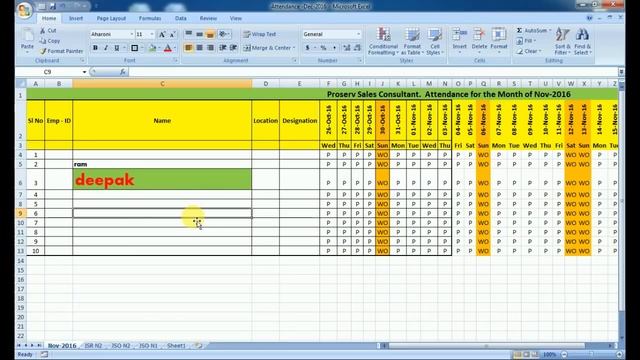
Task: Apply Borders using the border icon
Action: point(134,48)
